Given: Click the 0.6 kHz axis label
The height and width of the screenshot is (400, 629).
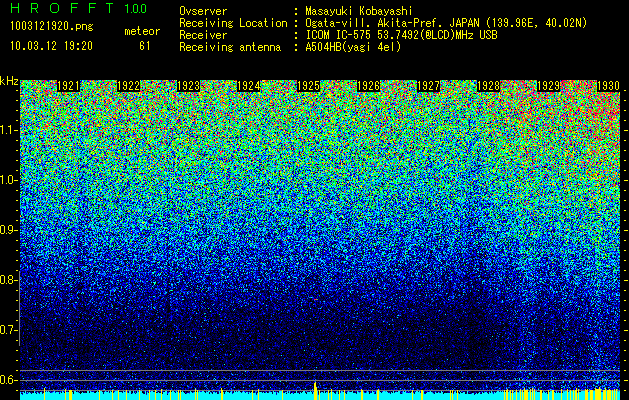Looking at the screenshot, I should tap(7, 380).
